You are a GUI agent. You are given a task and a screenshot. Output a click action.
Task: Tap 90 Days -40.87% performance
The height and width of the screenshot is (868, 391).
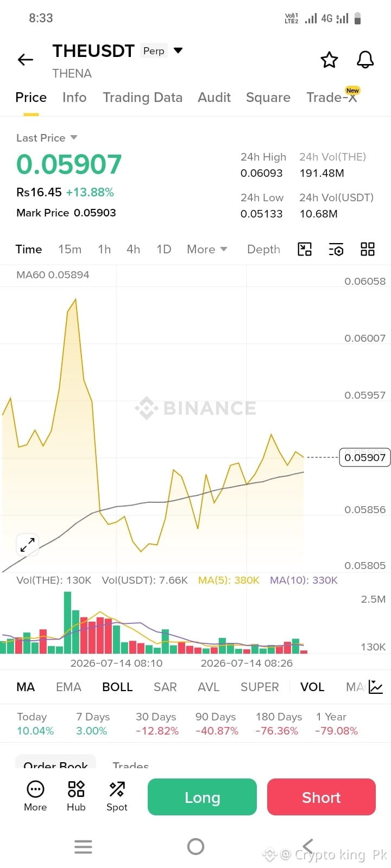tap(217, 724)
